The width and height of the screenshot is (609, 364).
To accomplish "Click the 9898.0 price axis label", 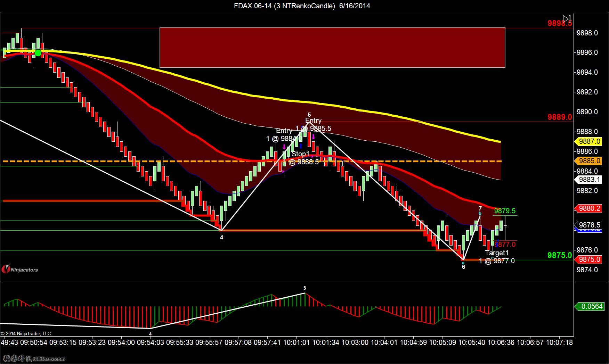I will point(587,33).
